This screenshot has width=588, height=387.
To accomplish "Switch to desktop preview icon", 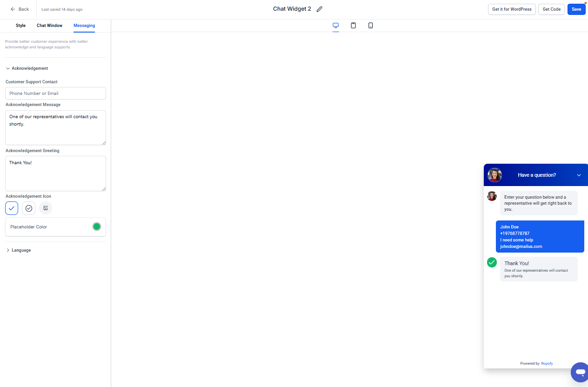I will tap(336, 26).
